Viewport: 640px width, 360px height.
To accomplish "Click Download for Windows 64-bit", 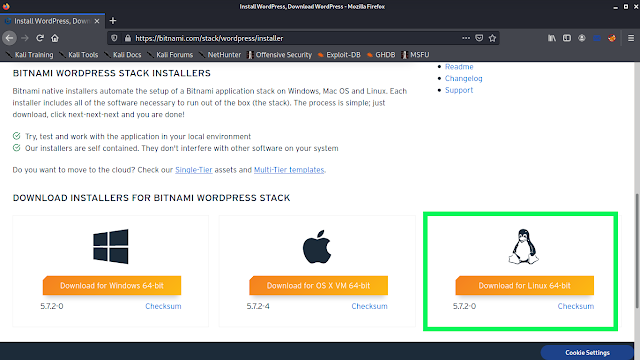I will [112, 285].
